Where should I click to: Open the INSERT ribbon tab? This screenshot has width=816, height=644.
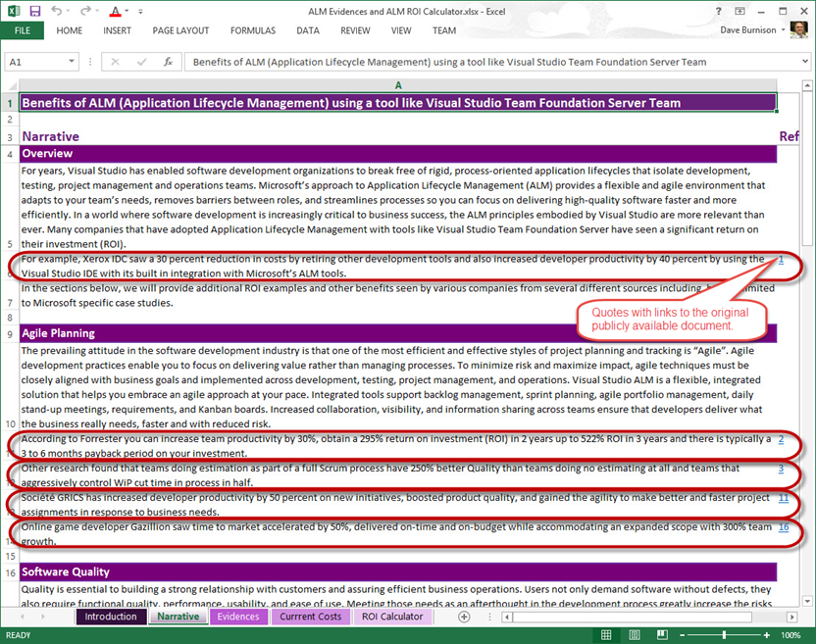point(117,30)
